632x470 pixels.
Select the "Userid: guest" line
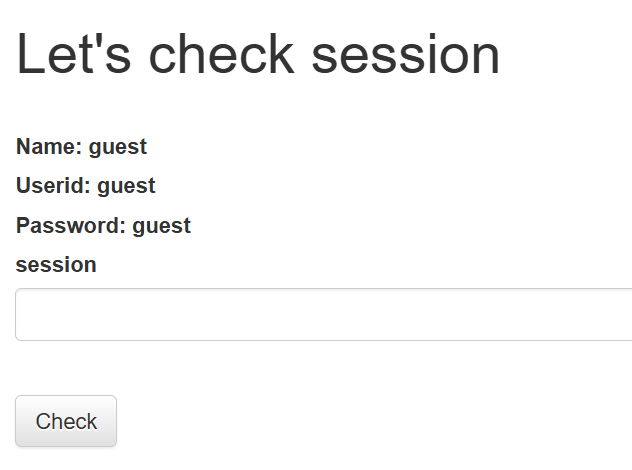tap(85, 186)
